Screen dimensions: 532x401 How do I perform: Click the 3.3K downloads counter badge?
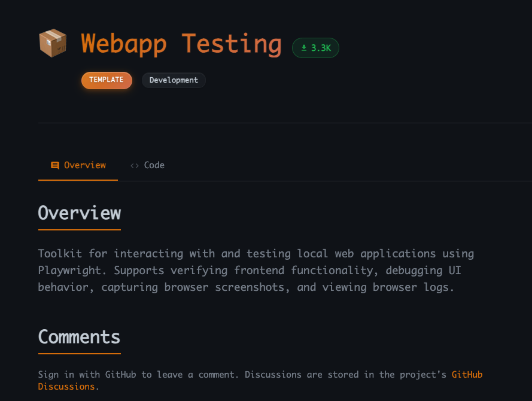[315, 48]
